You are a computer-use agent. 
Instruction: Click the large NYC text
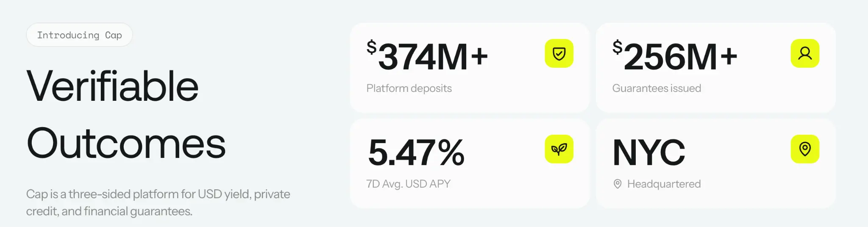tap(648, 152)
